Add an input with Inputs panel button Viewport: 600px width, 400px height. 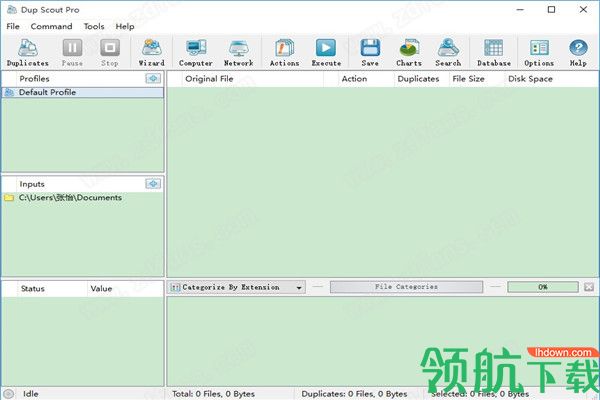coord(153,184)
